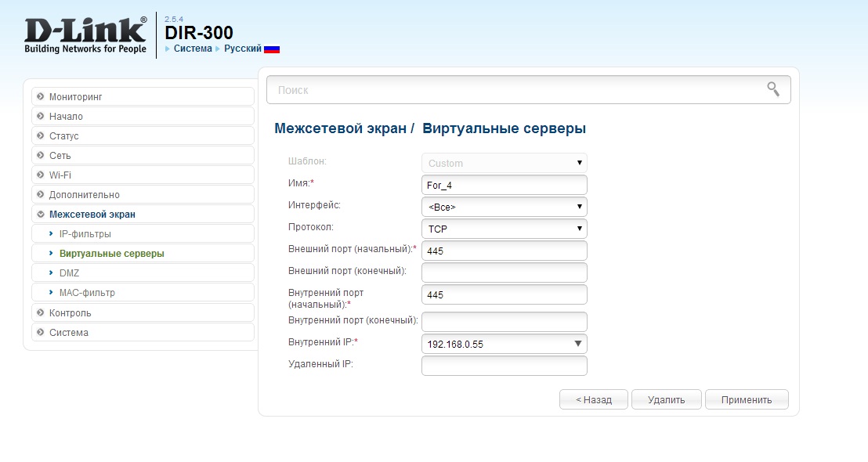Click the Шаблон: label
This screenshot has height=462, width=868.
[307, 161]
